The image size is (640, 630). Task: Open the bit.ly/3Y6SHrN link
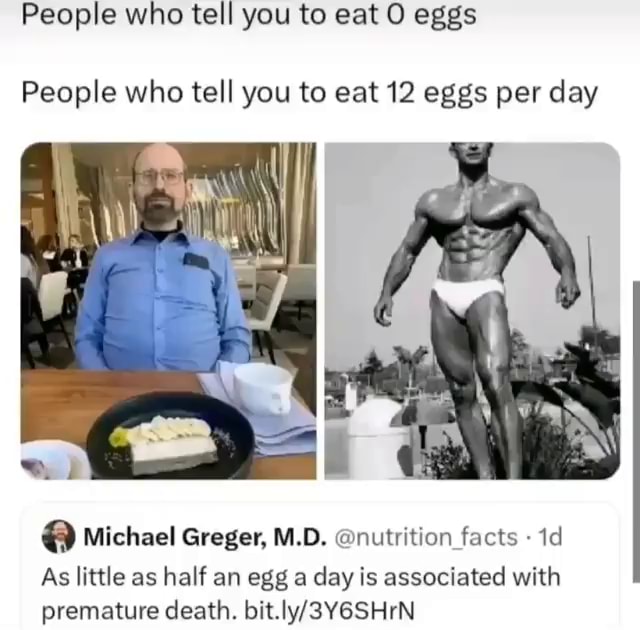(x=329, y=610)
